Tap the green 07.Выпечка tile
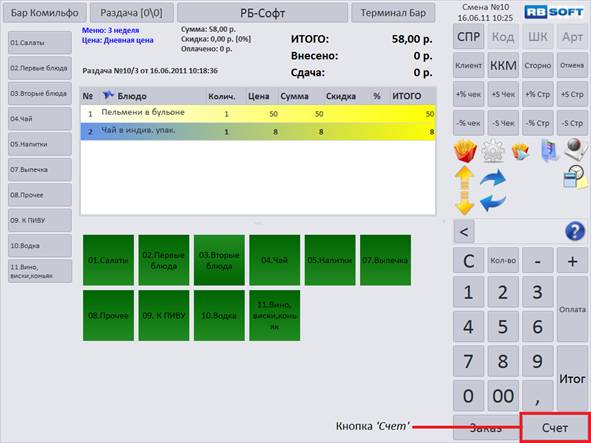The width and height of the screenshot is (591, 443). [385, 260]
